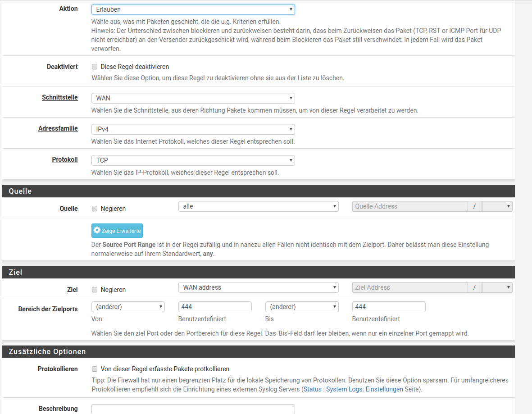Click the Von custom port field
Image resolution: width=532 pixels, height=414 pixels.
click(215, 307)
